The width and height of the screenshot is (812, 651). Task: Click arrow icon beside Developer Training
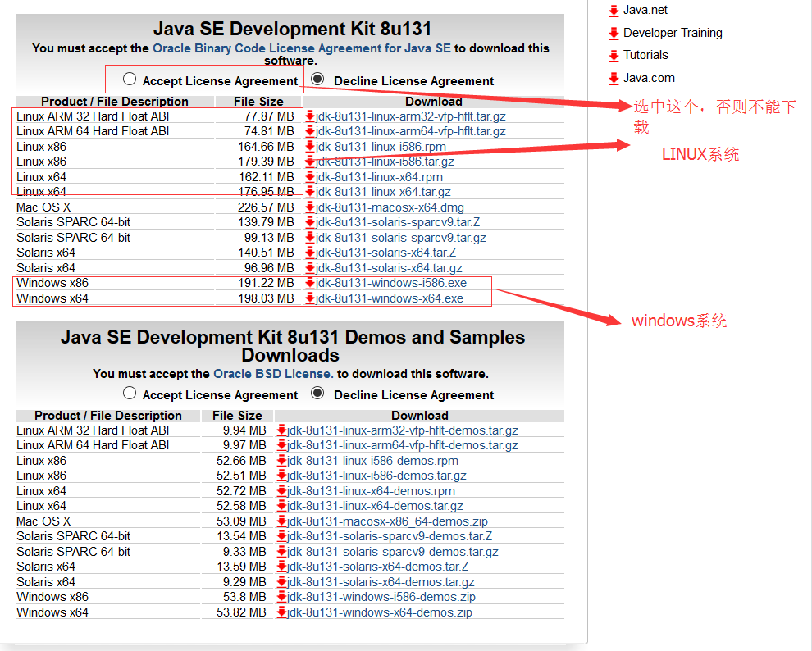(x=614, y=34)
